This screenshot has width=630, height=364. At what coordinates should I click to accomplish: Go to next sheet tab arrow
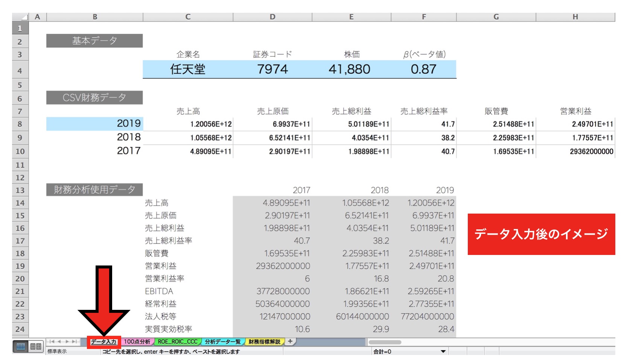(x=67, y=341)
